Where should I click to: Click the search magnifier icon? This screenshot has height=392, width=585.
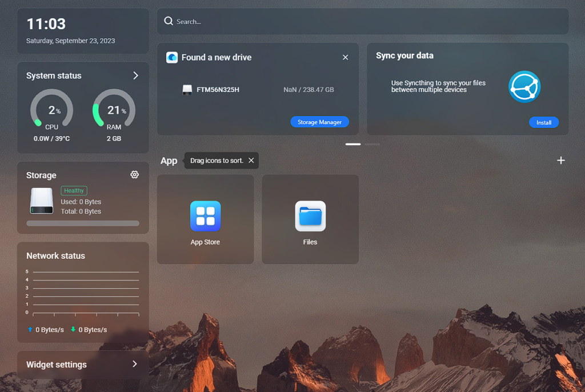tap(169, 21)
